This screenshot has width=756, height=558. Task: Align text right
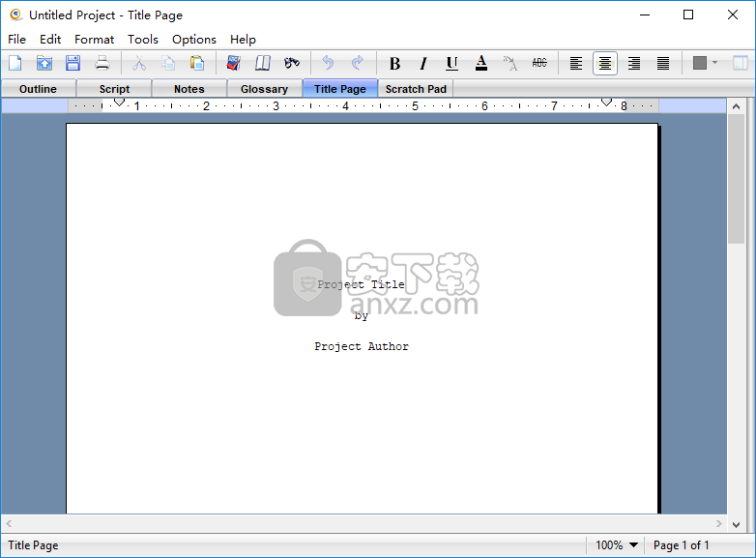coord(634,63)
